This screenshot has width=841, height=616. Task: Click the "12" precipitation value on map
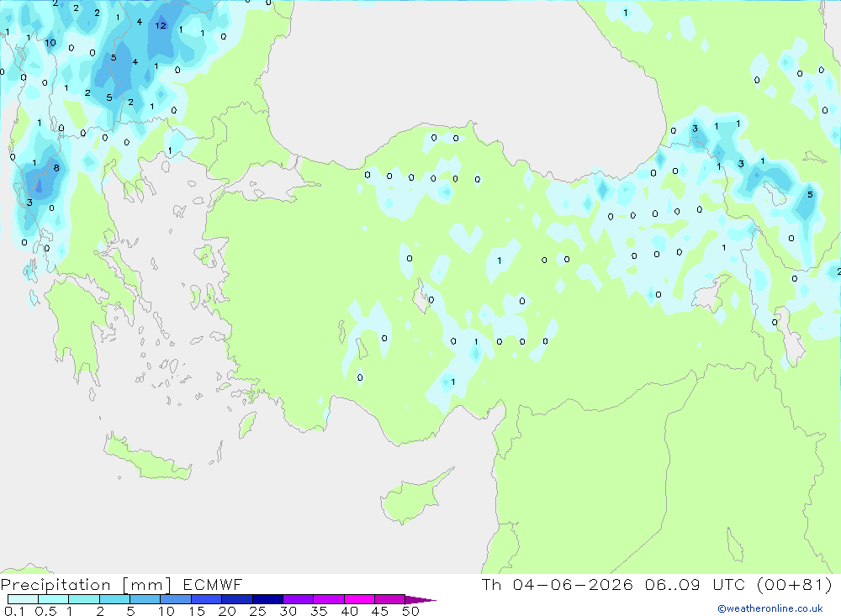(x=161, y=26)
